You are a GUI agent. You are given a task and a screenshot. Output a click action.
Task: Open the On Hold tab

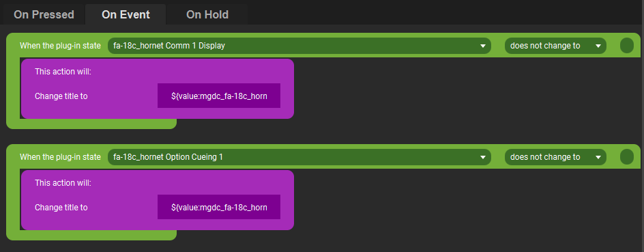[207, 15]
